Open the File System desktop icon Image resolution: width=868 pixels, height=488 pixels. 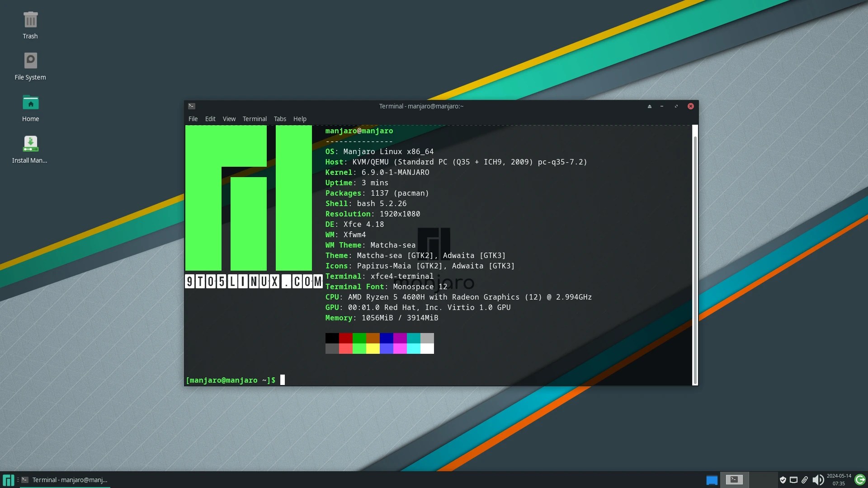pyautogui.click(x=30, y=61)
